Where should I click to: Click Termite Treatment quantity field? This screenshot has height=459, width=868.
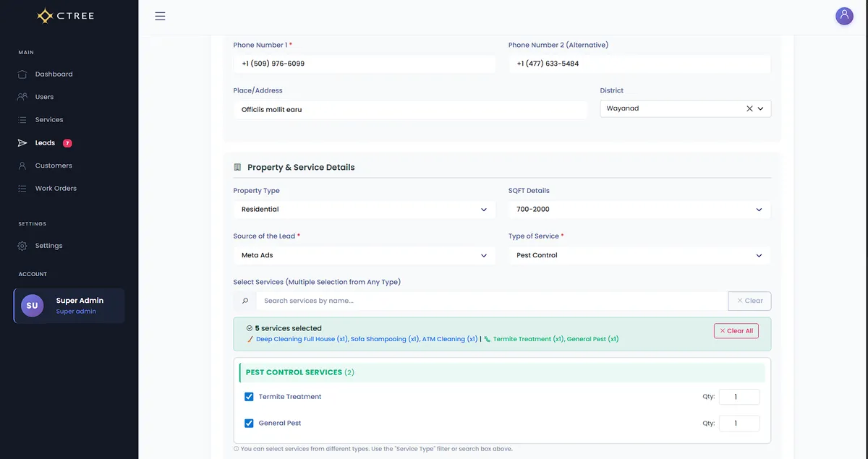click(739, 397)
